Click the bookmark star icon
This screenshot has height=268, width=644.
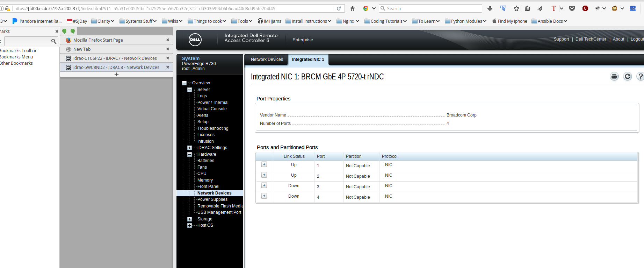pos(516,8)
